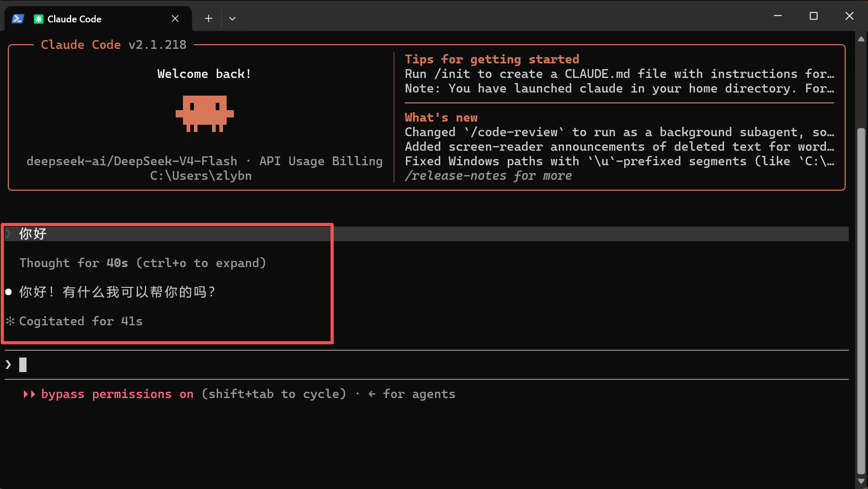
Task: Click the '(shift+tab to cycle)' hint
Action: tap(273, 394)
